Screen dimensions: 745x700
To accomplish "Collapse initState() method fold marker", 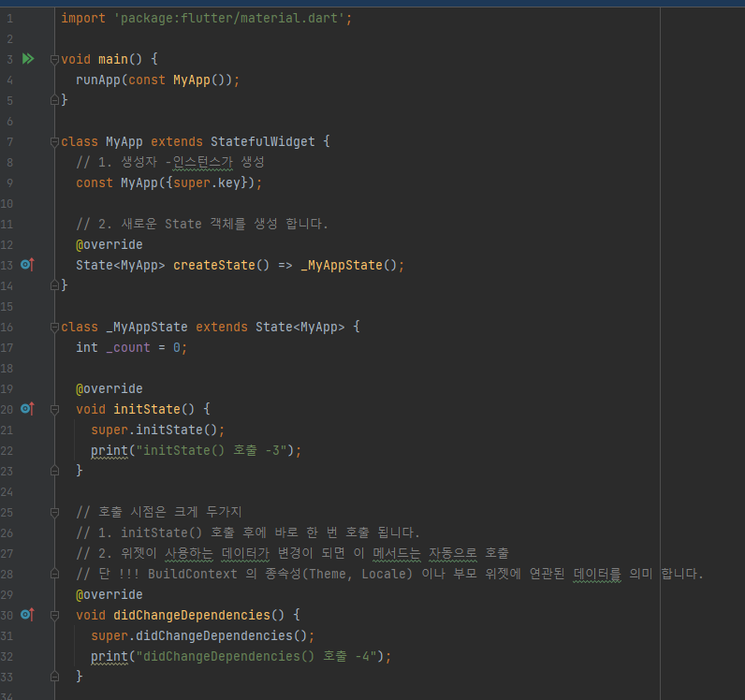I will click(54, 409).
